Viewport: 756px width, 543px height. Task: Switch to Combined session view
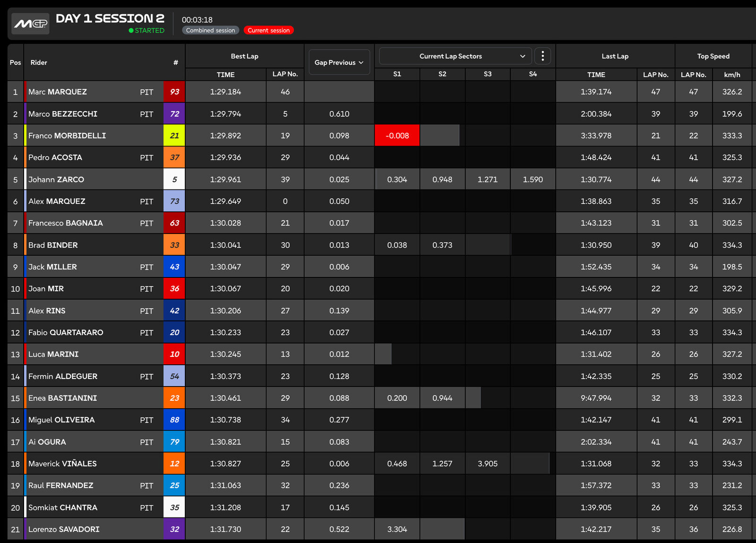pos(210,30)
